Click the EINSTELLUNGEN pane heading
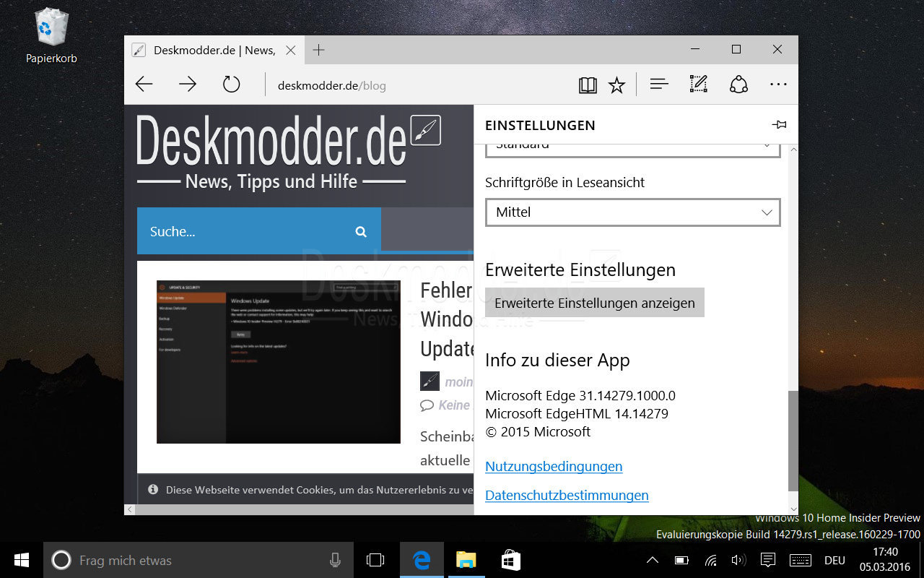The image size is (924, 578). pyautogui.click(x=540, y=125)
